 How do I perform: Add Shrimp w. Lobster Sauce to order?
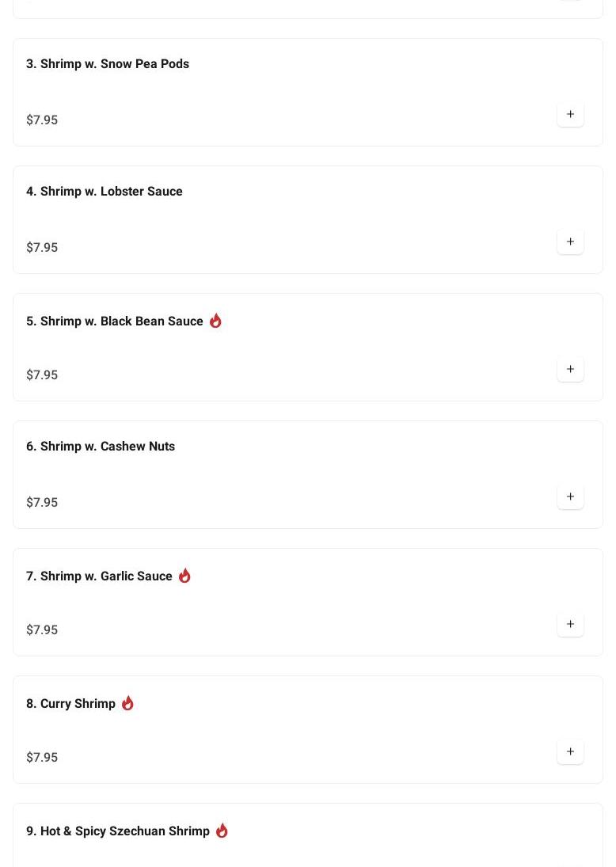tap(570, 242)
